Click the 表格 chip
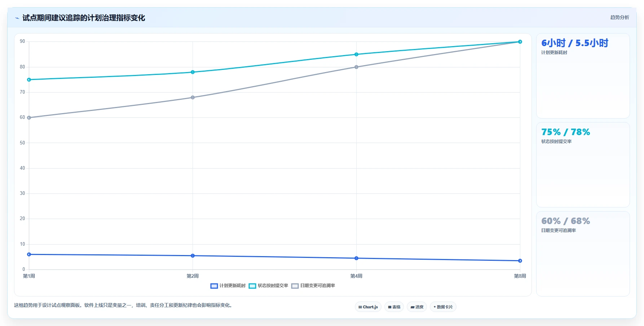The width and height of the screenshot is (644, 326). coord(394,307)
